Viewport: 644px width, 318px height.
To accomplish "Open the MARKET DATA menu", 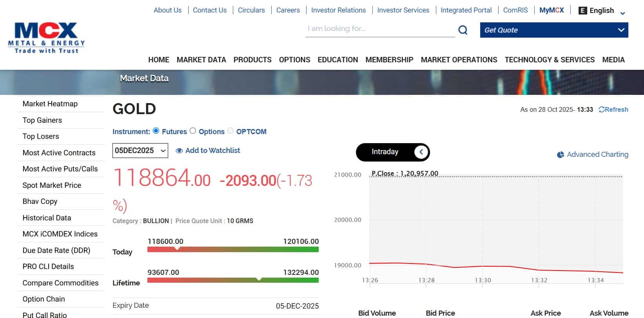I will click(201, 60).
